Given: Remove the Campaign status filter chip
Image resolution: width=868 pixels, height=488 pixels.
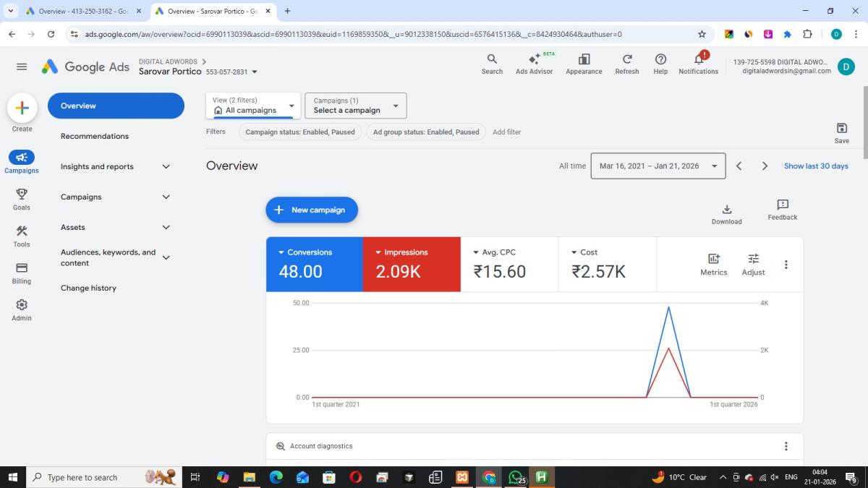Looking at the screenshot, I should [299, 132].
